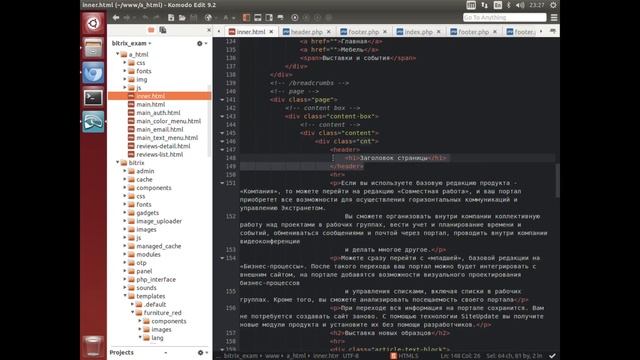Image resolution: width=640 pixels, height=360 pixels.
Task: Expand the .default folder
Action: coord(133,304)
